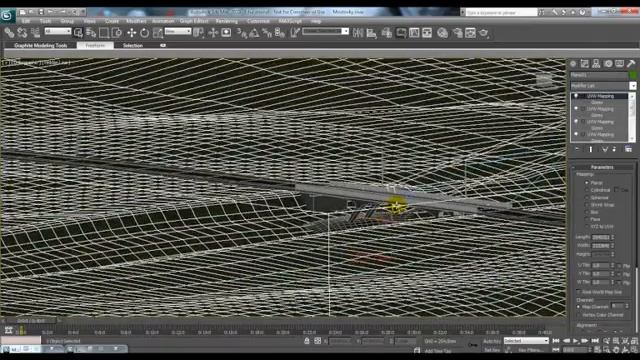Open the Render Setup icon
Viewport: 640px width, 360px height.
[x=458, y=33]
